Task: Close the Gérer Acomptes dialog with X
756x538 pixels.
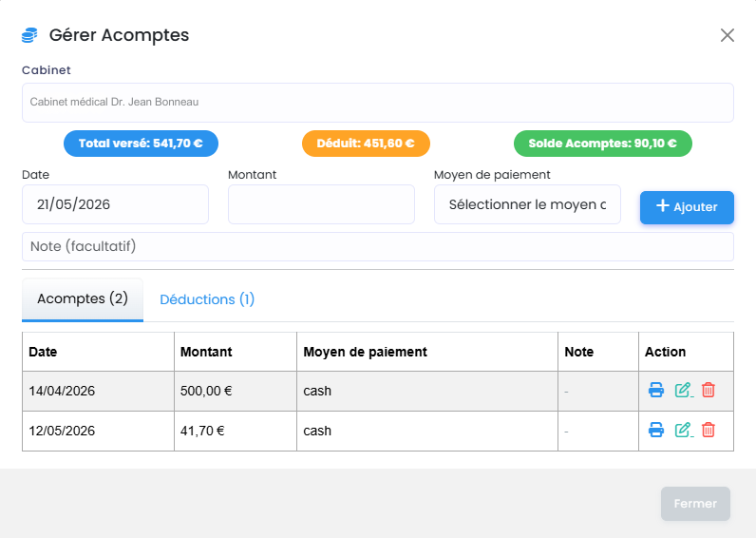Action: coord(728,35)
